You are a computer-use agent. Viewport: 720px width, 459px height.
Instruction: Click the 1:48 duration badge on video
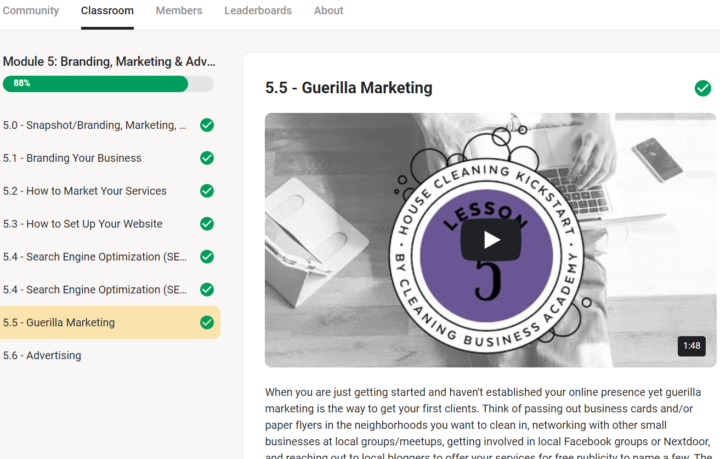coord(692,346)
